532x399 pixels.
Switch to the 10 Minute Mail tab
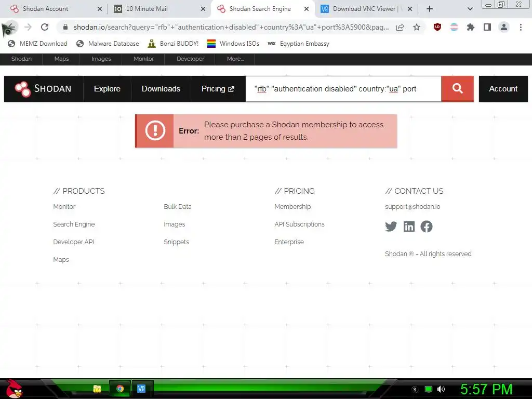pos(147,9)
